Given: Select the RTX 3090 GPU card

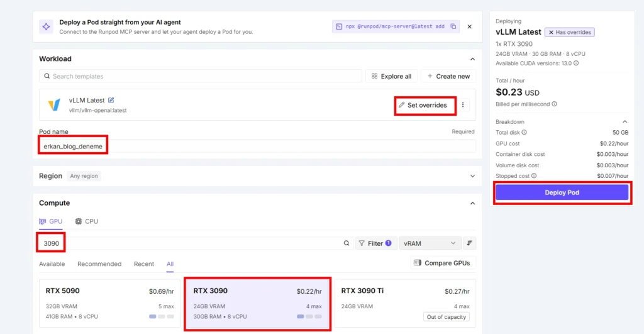Looking at the screenshot, I should [x=257, y=303].
